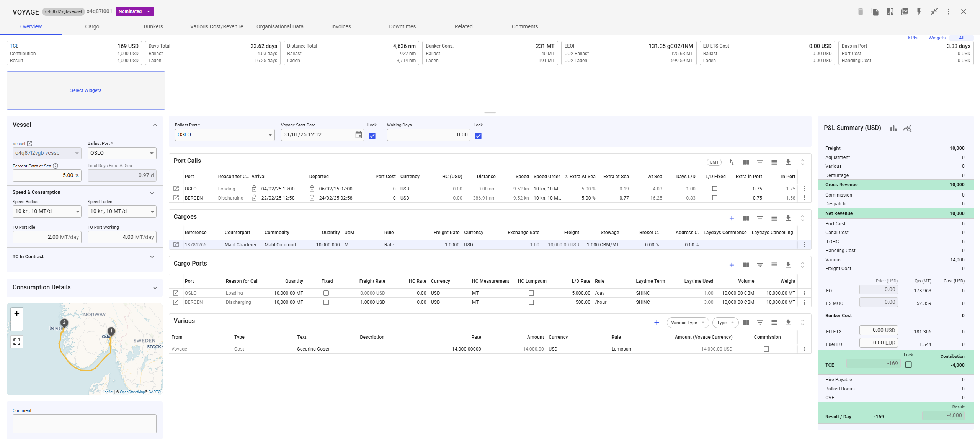Expand the Consumption Details panel
The height and width of the screenshot is (446, 980).
pos(155,288)
